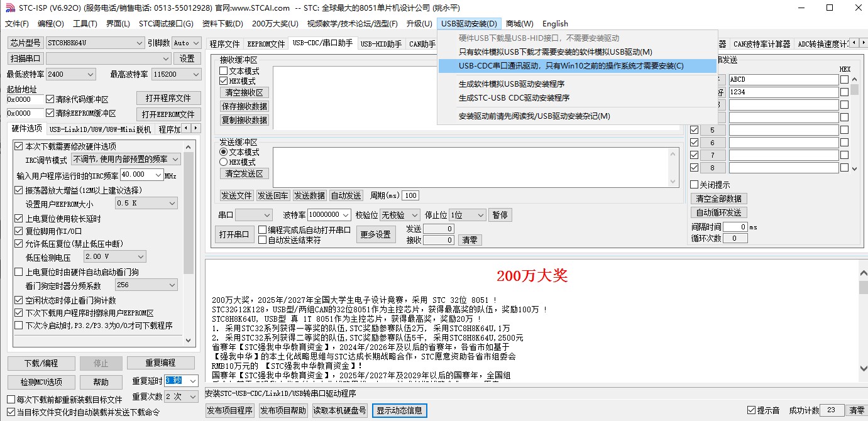Expand the 重复次数 2 次 dropdown
The width and height of the screenshot is (868, 421).
[x=181, y=396]
